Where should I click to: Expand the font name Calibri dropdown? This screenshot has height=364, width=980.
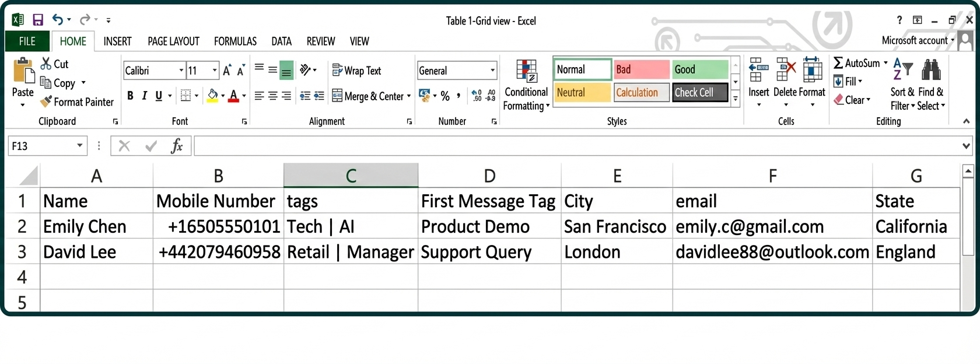(181, 71)
